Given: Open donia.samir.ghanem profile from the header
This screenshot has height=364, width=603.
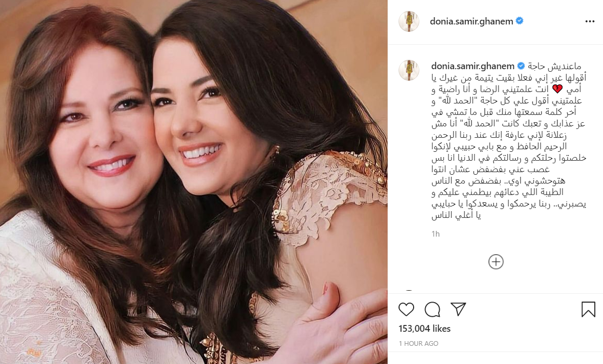Looking at the screenshot, I should pos(471,21).
